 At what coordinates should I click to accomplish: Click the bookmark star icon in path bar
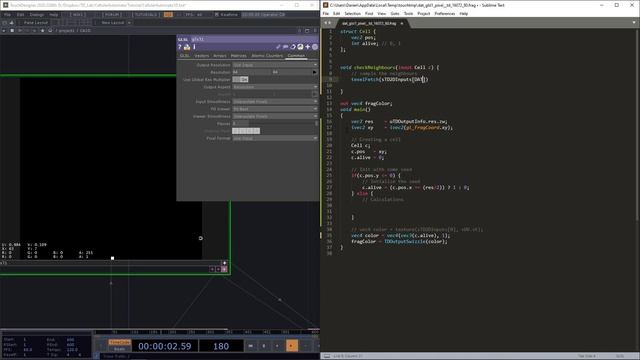click(x=42, y=31)
